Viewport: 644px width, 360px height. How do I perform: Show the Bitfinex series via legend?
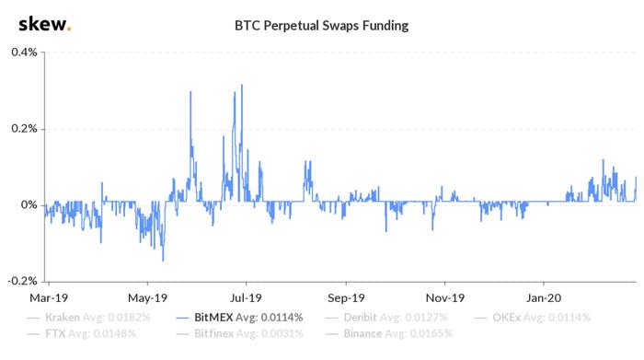coord(239,333)
